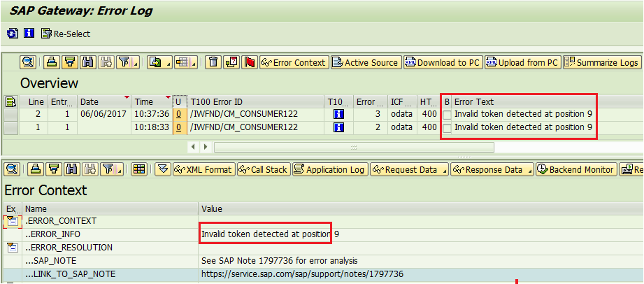Click the Value column header in Error Context
The height and width of the screenshot is (284, 644).
(421, 208)
